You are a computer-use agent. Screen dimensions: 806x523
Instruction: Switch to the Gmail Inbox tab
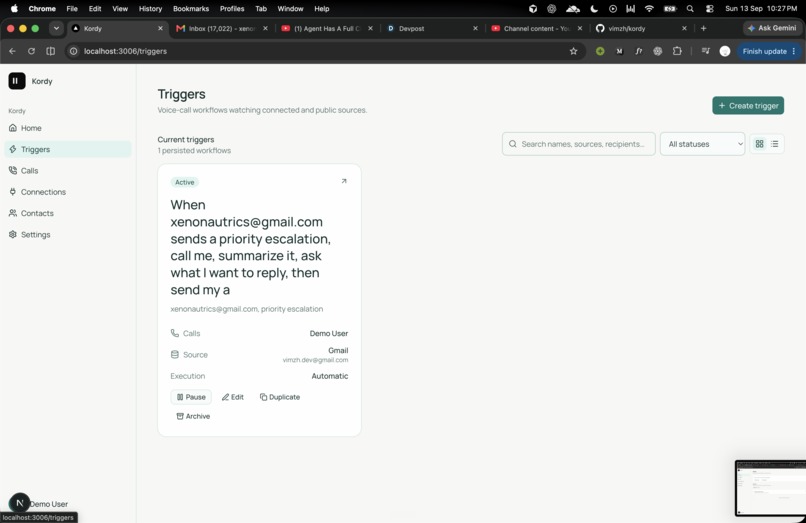[222, 28]
